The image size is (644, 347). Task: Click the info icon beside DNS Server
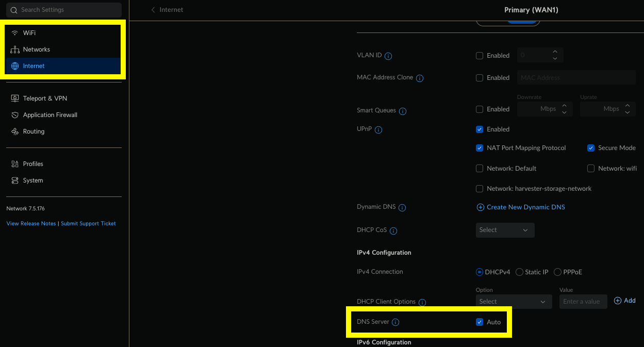(x=395, y=322)
